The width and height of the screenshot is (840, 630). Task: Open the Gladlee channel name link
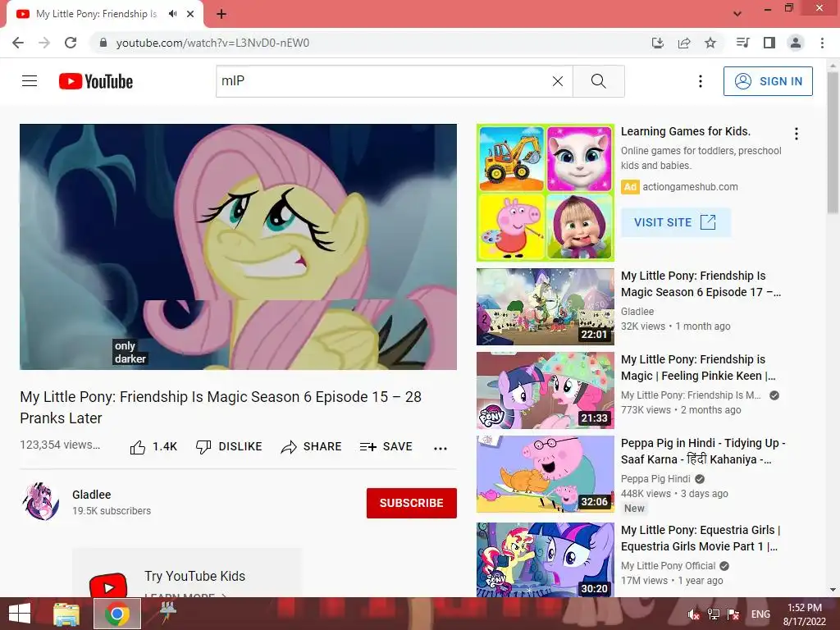[92, 495]
